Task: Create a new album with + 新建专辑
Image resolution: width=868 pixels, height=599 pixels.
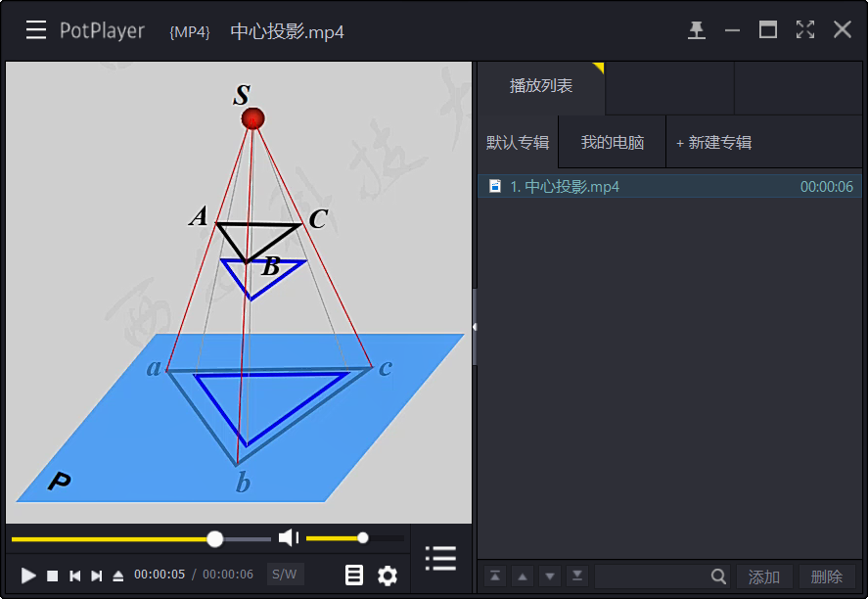Action: (713, 143)
